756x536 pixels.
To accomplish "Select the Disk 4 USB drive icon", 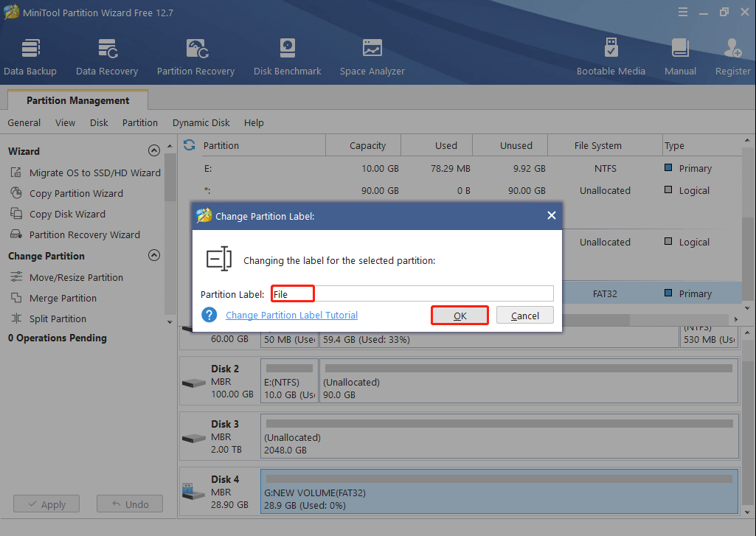I will 194,492.
